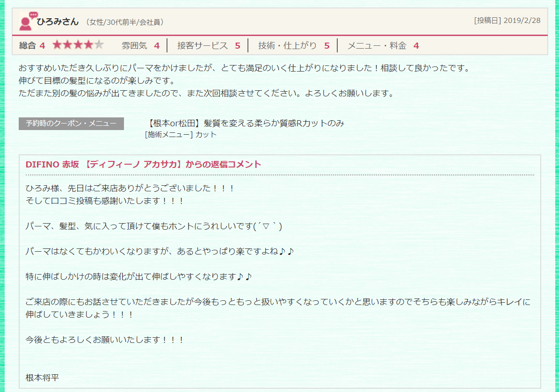Image resolution: width=559 pixels, height=392 pixels.
Task: Click the fourth filled rating star
Action: pyautogui.click(x=87, y=45)
